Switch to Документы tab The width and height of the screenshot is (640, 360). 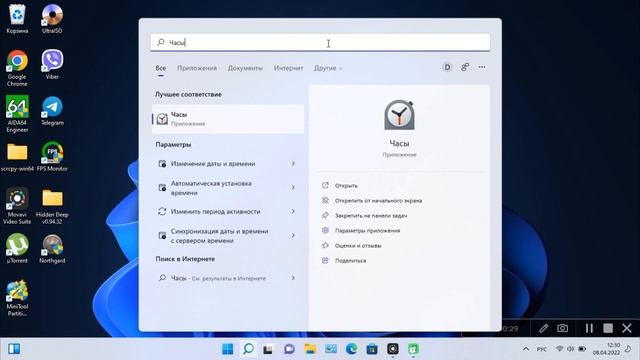[245, 68]
